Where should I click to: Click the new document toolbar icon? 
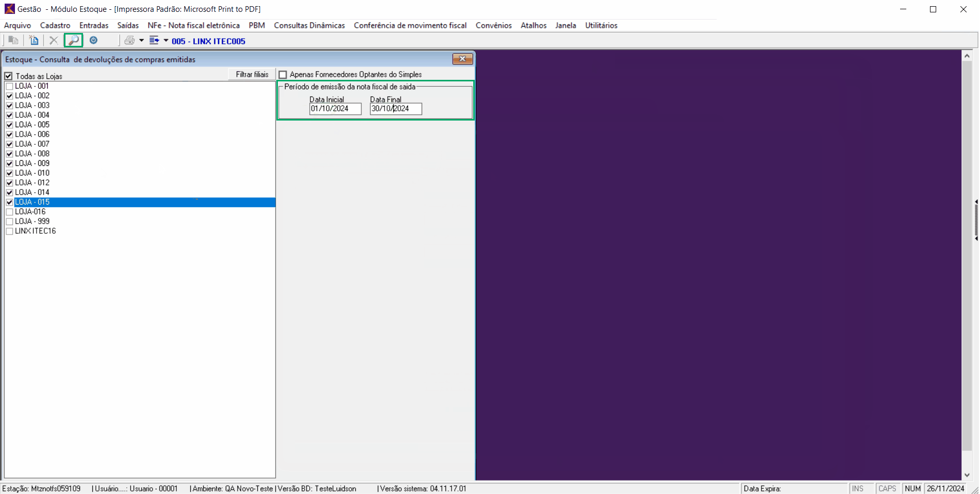(34, 40)
